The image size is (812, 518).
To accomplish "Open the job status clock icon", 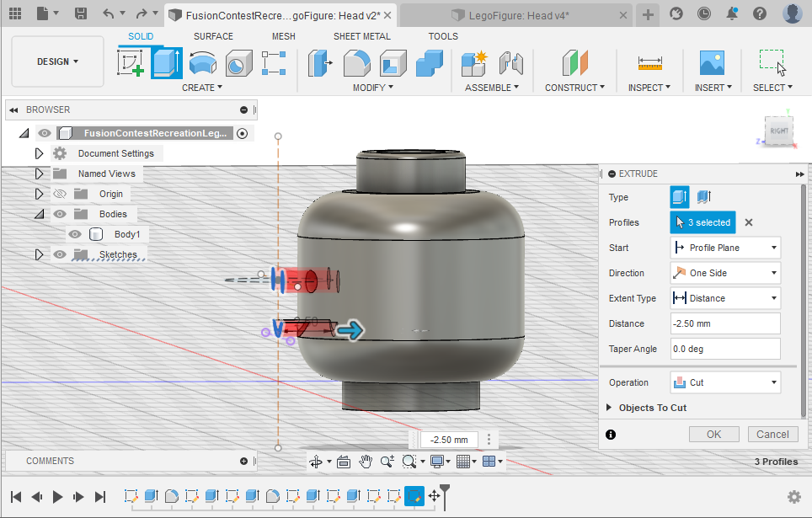I will point(704,13).
